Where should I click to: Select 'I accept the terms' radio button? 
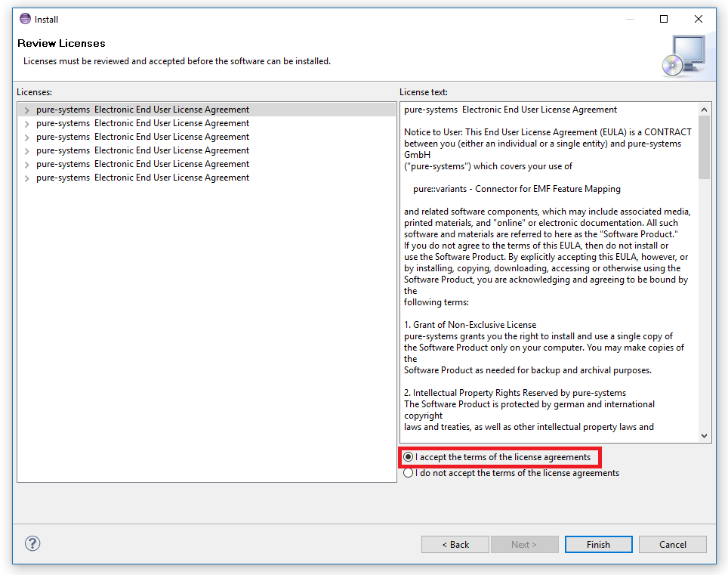pos(409,457)
